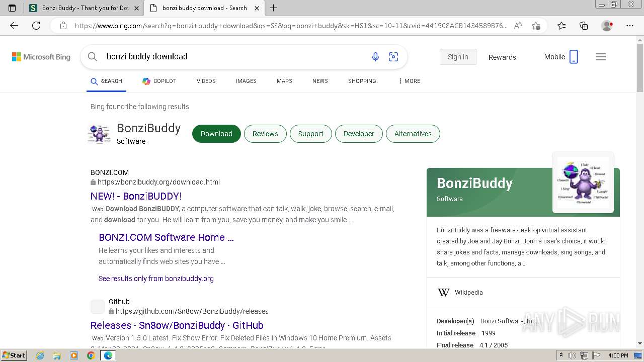Click the GitHub releases URL text

tap(192, 311)
